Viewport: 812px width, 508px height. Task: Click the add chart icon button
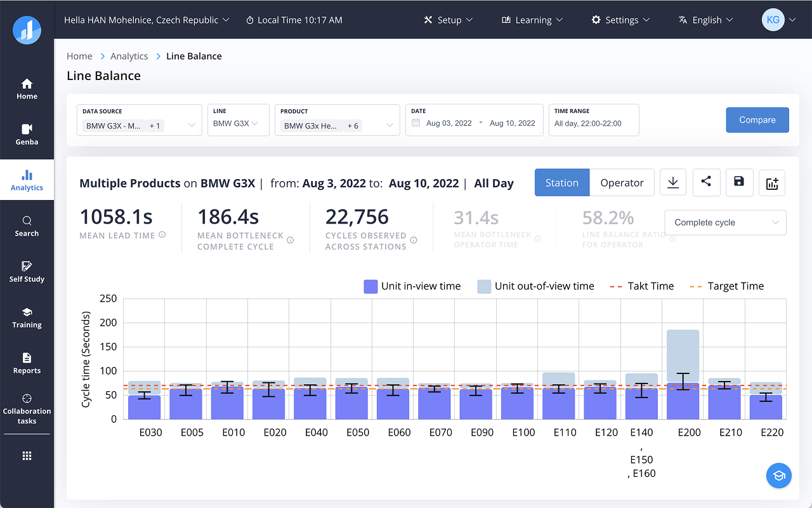coord(772,183)
